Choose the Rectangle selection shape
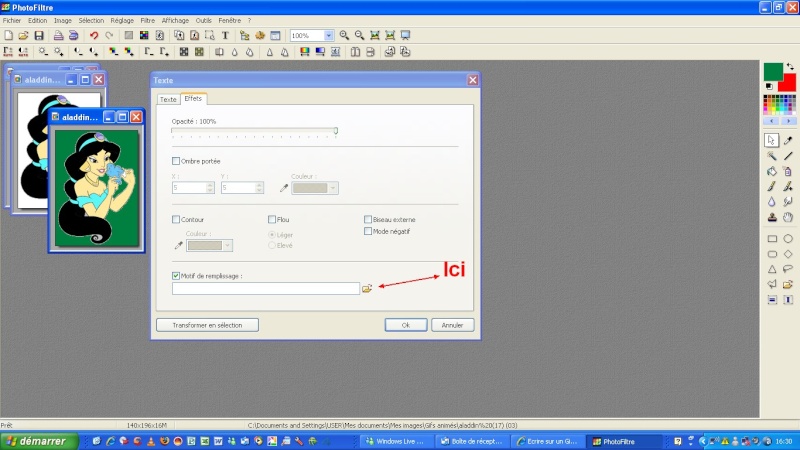800x450 pixels. [772, 238]
